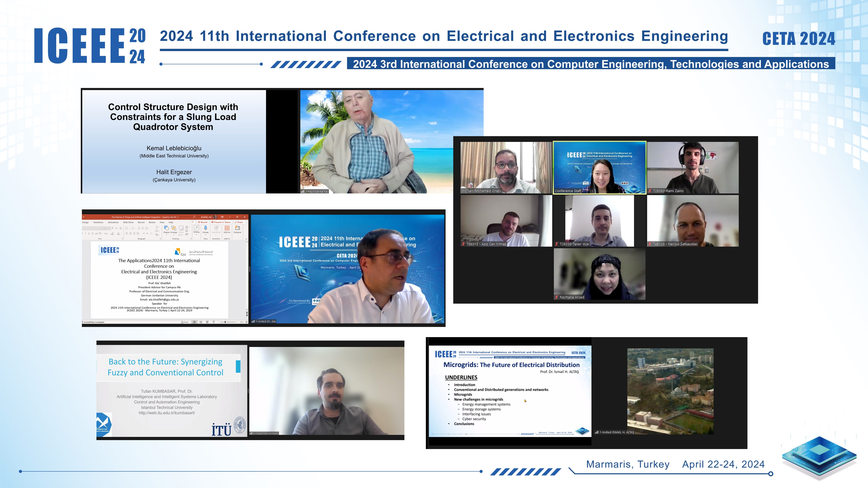Open the Transitions tab
868x488 pixels.
(x=98, y=222)
